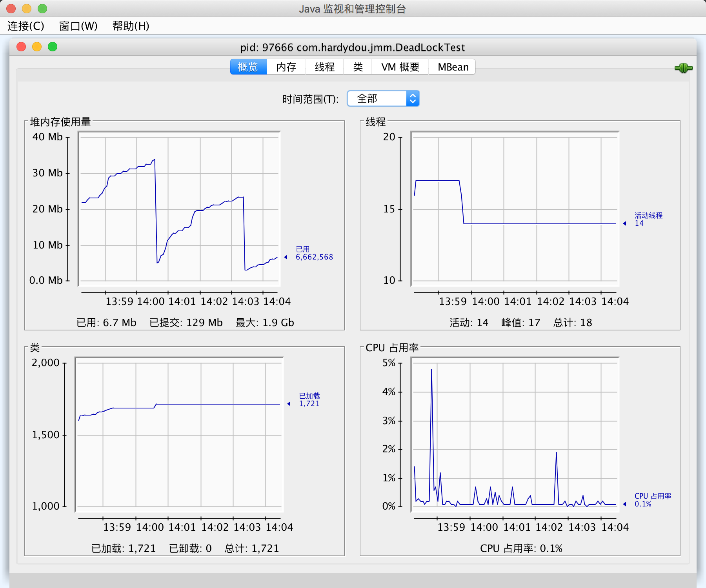
Task: Select the 堆内存使用量 chart area
Action: [x=178, y=208]
